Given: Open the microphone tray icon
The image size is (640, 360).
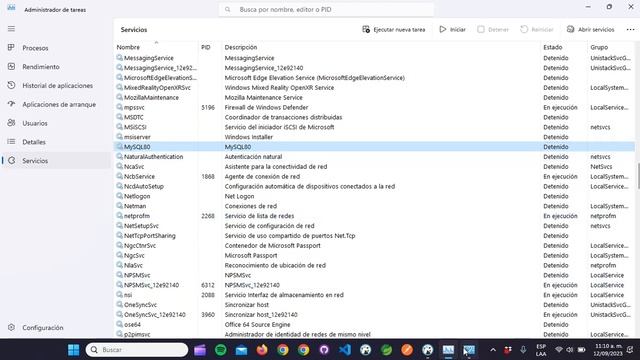Looking at the screenshot, I should pos(523,350).
